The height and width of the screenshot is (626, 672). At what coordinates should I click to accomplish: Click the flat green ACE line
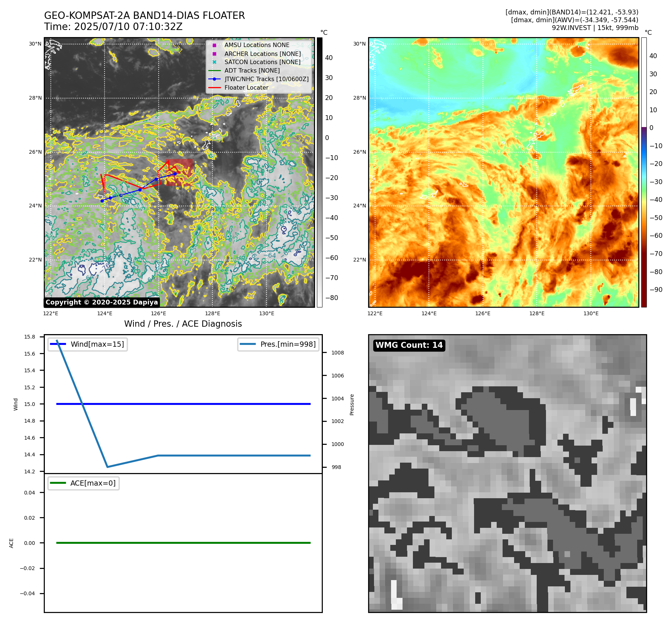point(183,543)
